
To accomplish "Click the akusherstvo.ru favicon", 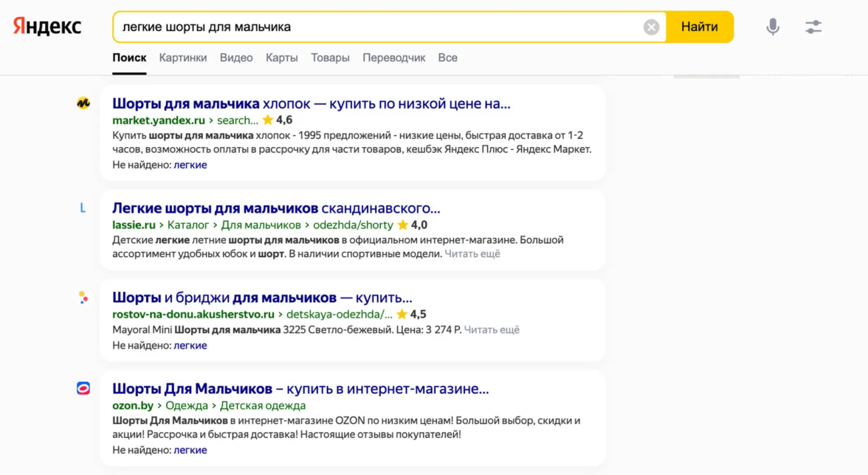I will point(83,298).
